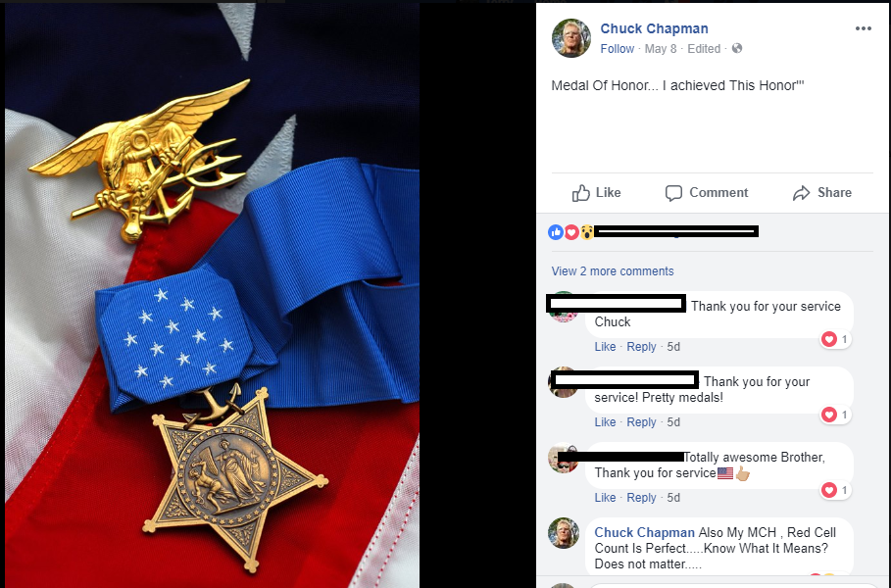Open the post options three-dots menu
Viewport: 891px width, 588px height.
864,28
